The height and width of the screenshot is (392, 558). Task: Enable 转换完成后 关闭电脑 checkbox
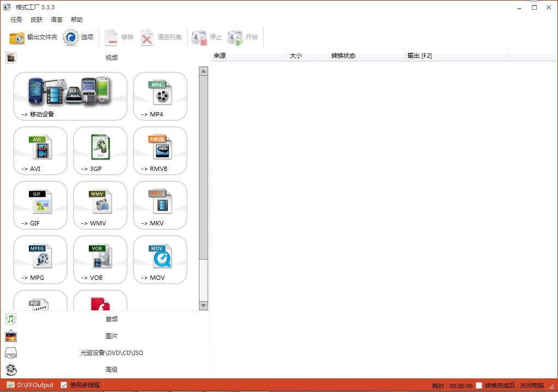[x=479, y=385]
